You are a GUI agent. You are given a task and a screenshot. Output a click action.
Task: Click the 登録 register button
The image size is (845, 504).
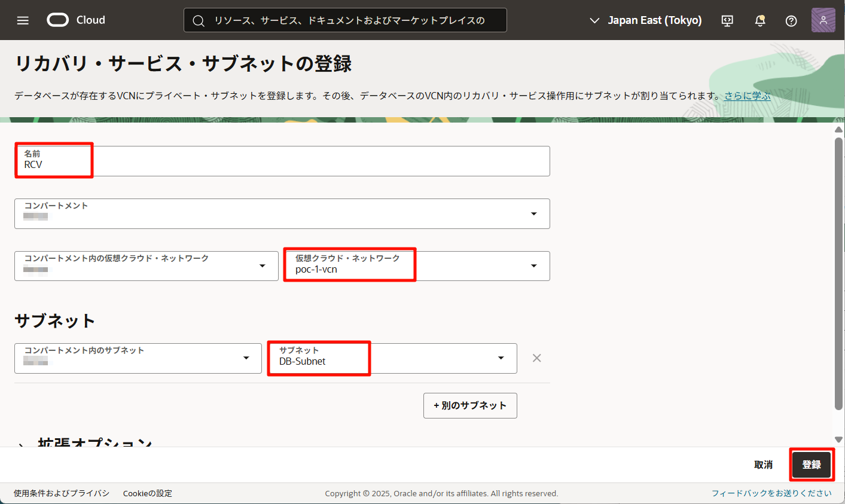point(812,465)
